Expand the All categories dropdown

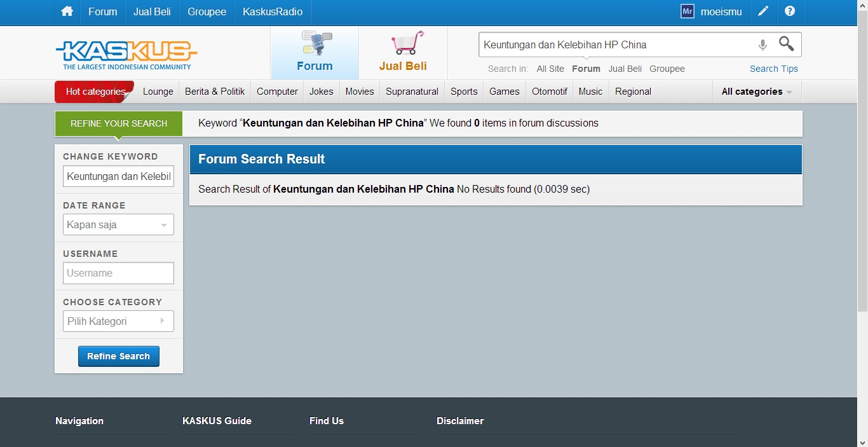(x=757, y=92)
